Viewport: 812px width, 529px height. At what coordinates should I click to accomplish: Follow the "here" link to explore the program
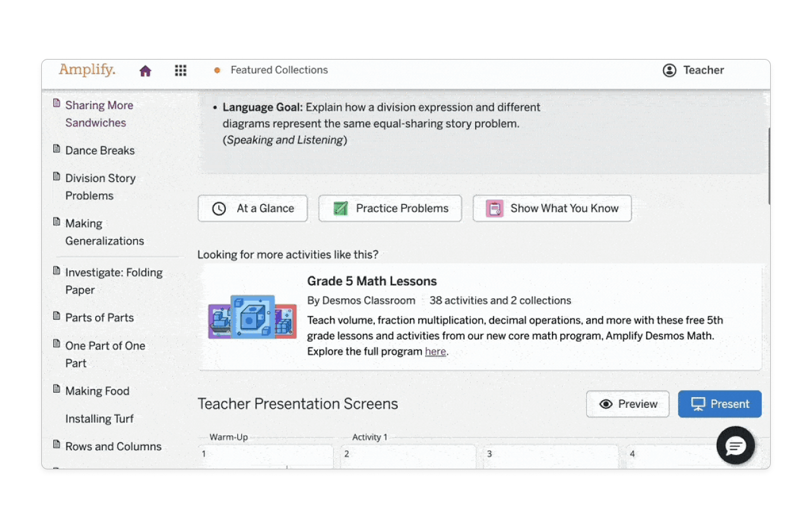point(436,351)
